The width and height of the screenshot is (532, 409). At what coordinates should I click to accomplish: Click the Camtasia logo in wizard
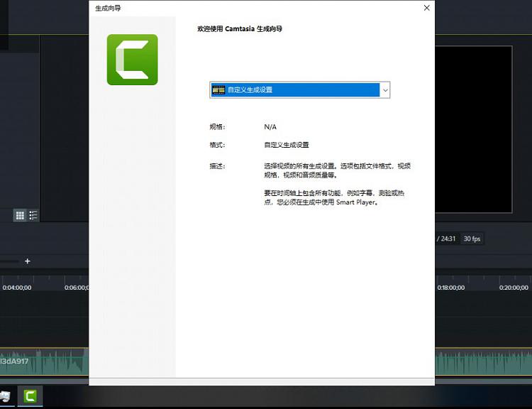(133, 60)
